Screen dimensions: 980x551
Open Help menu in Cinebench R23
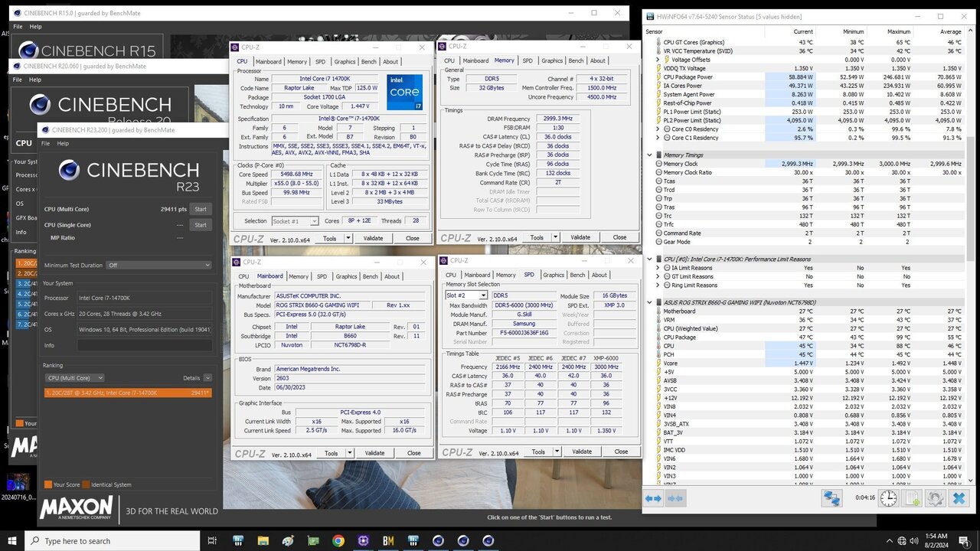point(63,143)
